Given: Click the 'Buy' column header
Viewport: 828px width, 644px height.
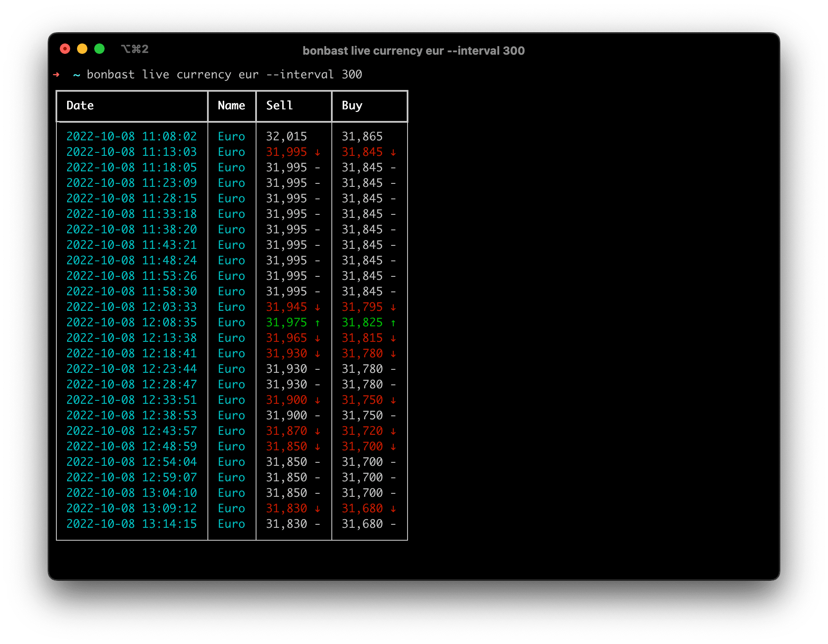Looking at the screenshot, I should pos(352,105).
